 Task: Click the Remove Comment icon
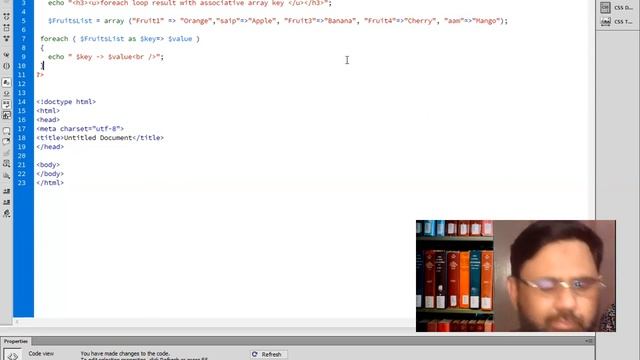click(7, 142)
